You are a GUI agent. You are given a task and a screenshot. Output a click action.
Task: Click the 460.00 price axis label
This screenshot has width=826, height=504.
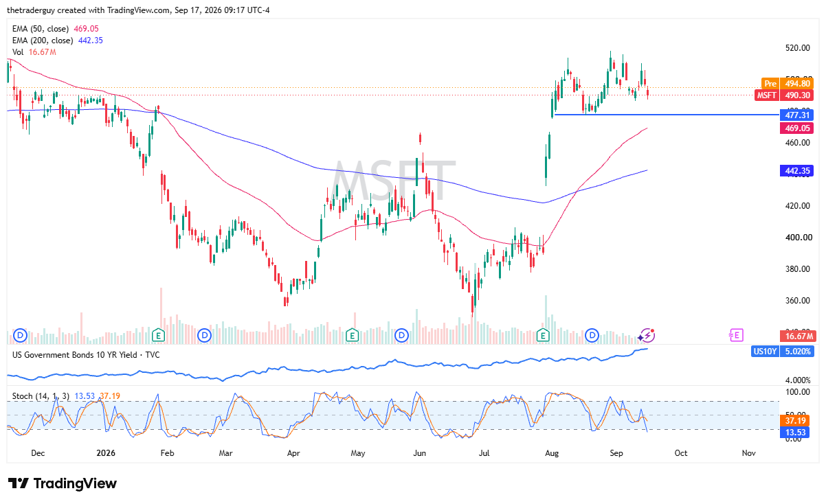pyautogui.click(x=799, y=143)
